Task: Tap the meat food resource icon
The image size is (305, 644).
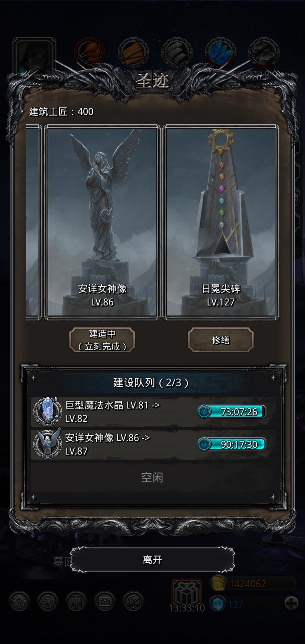Action: tap(90, 53)
